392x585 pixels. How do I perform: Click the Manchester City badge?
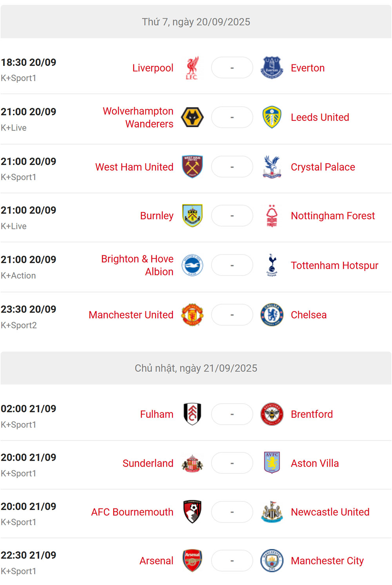click(272, 561)
